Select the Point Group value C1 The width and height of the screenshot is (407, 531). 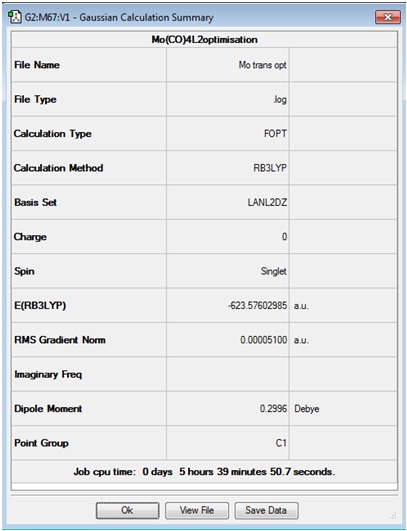(x=281, y=443)
